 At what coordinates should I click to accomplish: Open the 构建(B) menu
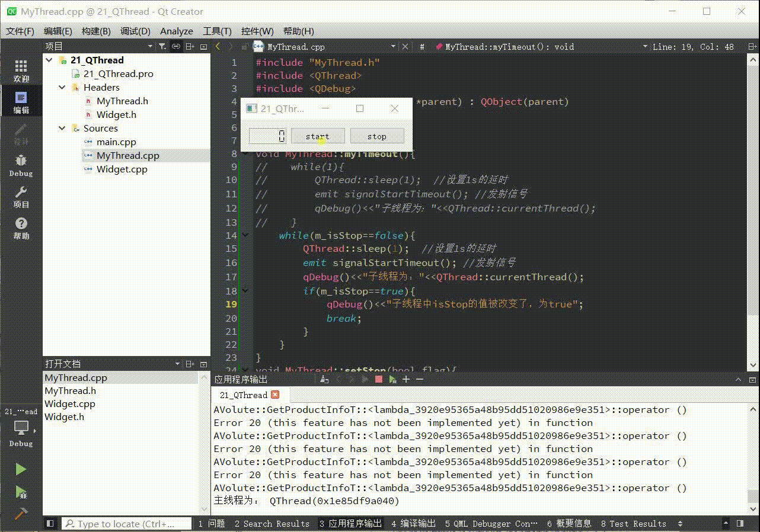click(x=96, y=31)
